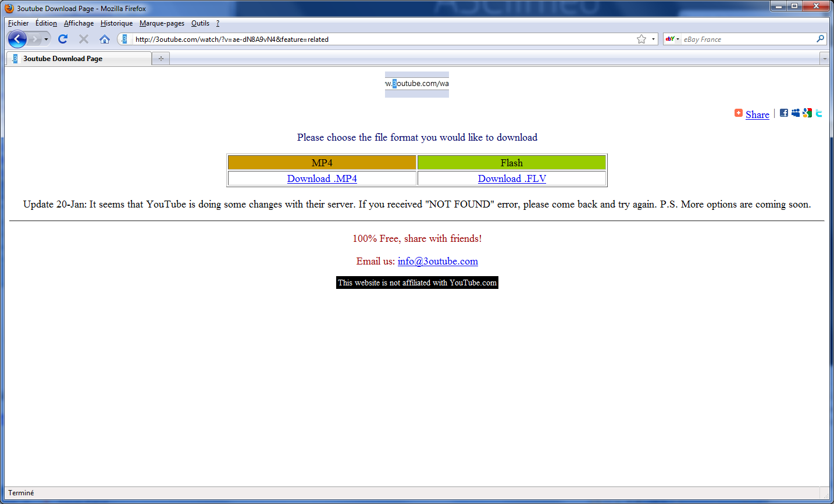Viewport: 834px width, 504px height.
Task: Click the info@3outube.com email link
Action: (438, 261)
